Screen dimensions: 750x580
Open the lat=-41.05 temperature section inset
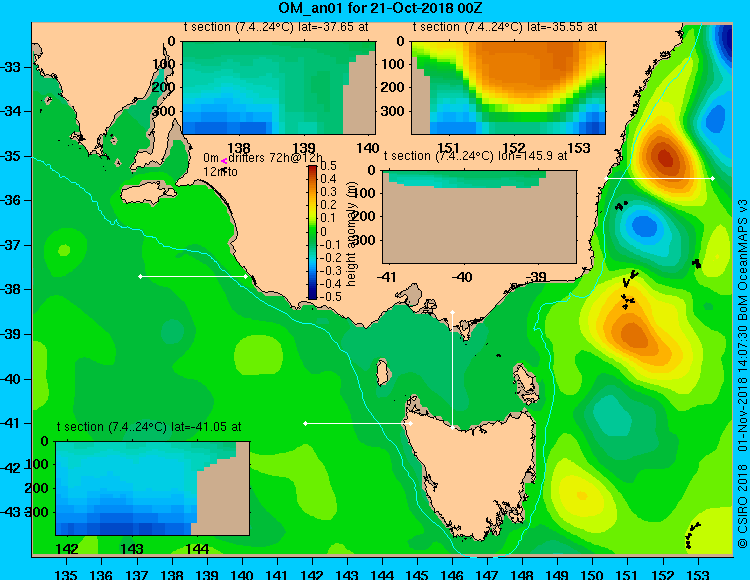[x=153, y=488]
